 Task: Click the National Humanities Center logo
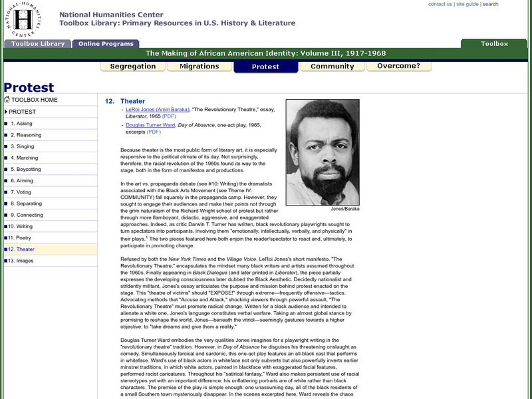coord(23,19)
